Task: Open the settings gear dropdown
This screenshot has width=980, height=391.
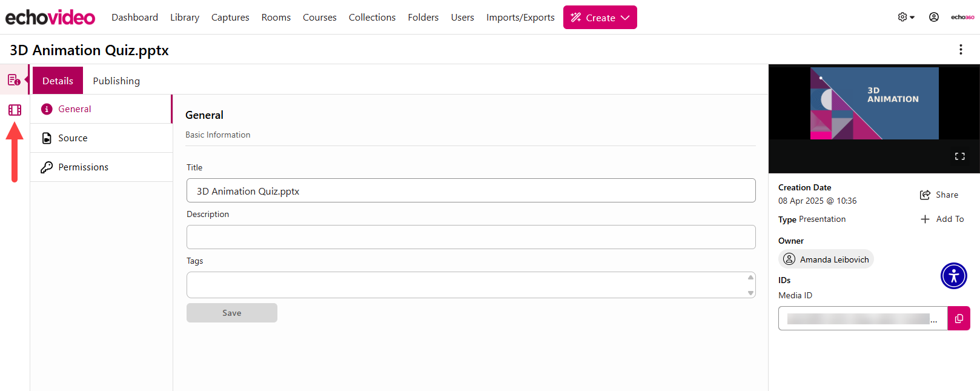Action: [906, 17]
